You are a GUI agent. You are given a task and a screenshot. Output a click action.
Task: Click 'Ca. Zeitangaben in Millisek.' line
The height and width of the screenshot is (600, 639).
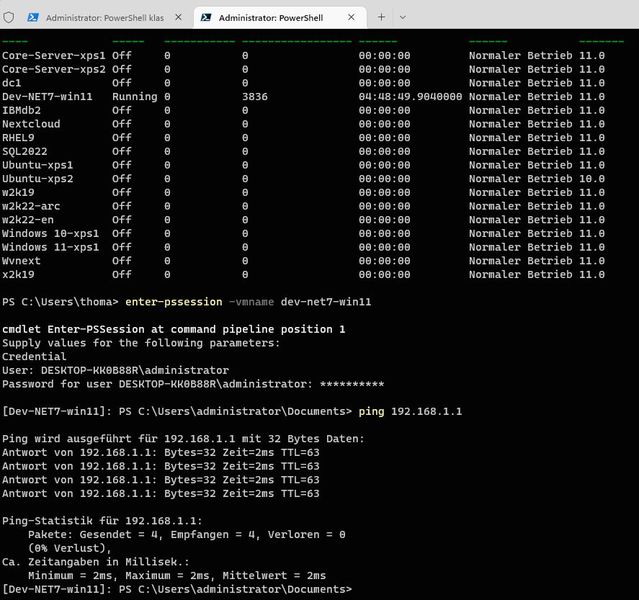point(96,562)
